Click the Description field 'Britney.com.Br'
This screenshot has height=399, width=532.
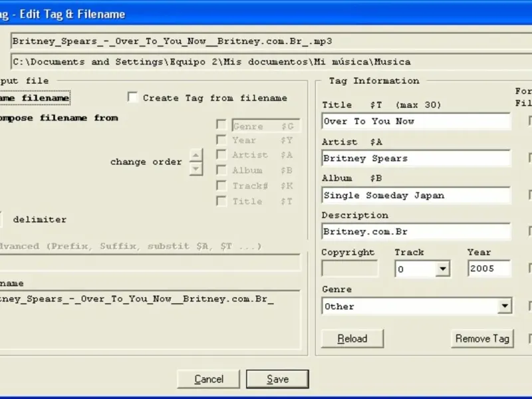416,231
